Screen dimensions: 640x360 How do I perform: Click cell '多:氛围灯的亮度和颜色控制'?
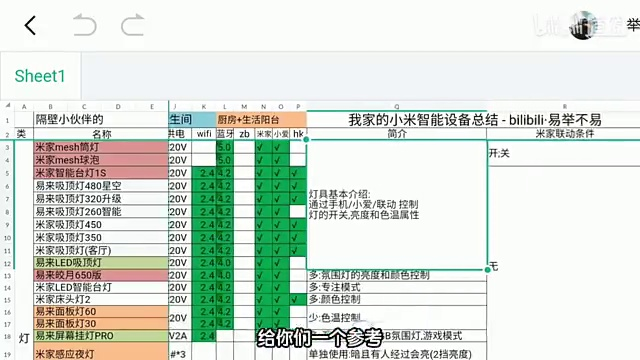coord(397,275)
